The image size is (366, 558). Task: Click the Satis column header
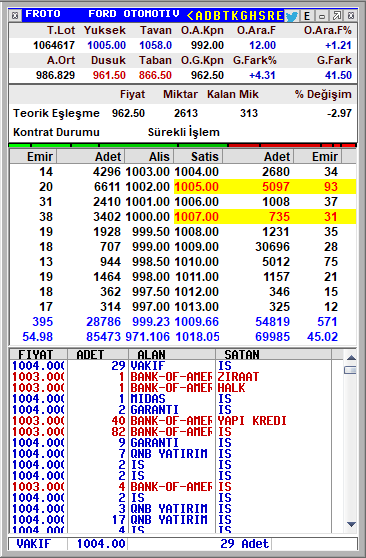tap(198, 157)
